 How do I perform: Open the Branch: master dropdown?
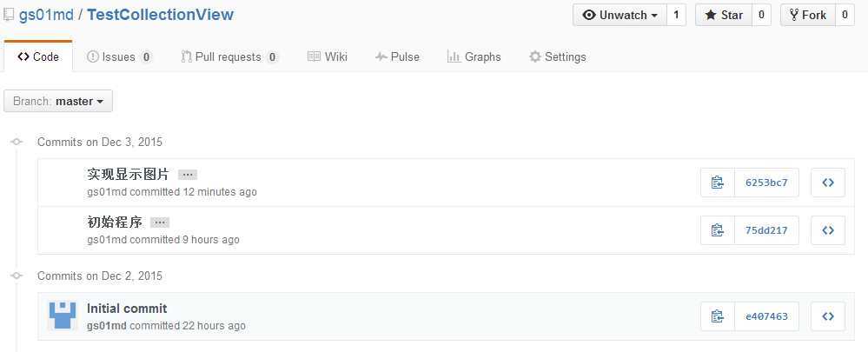coord(58,102)
